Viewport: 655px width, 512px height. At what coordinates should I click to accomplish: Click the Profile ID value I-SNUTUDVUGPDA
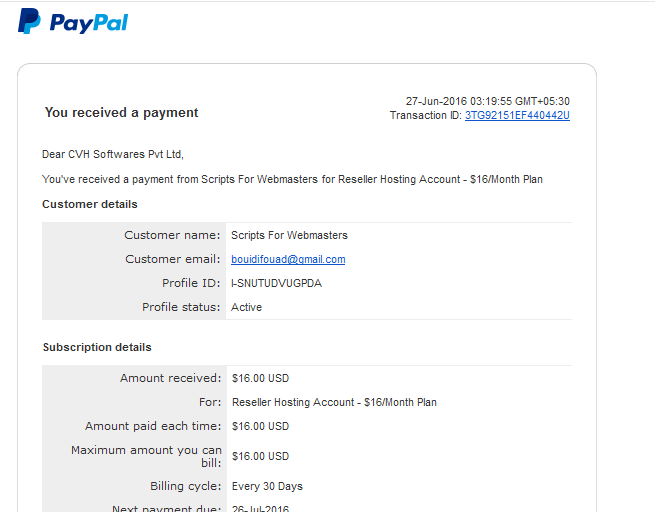point(277,283)
